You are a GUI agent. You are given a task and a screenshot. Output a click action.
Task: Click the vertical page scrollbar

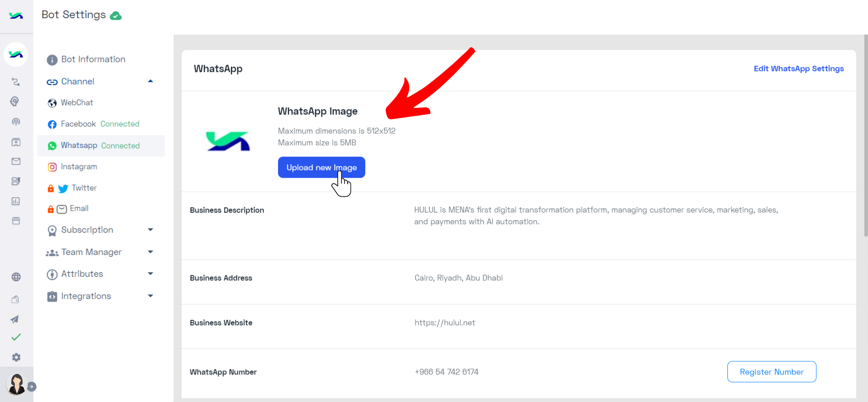click(x=866, y=136)
